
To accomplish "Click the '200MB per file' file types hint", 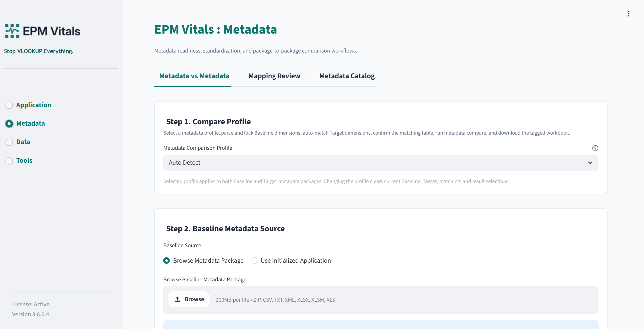I will point(275,300).
